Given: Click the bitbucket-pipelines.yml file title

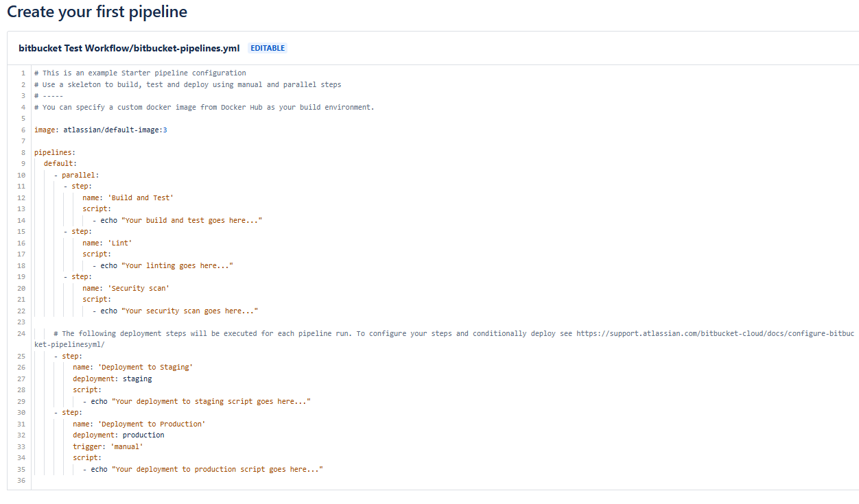Looking at the screenshot, I should pos(129,48).
